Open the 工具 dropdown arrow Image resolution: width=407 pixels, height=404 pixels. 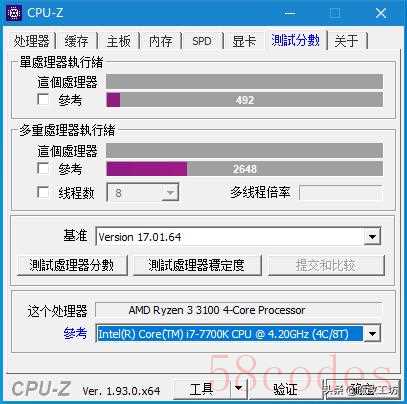(x=239, y=388)
